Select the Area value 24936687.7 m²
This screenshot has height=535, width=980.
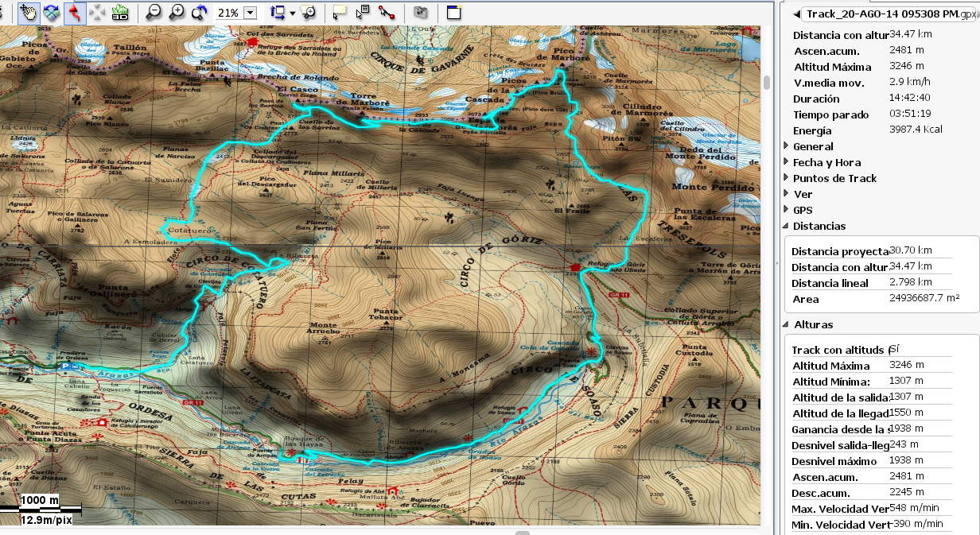[925, 298]
